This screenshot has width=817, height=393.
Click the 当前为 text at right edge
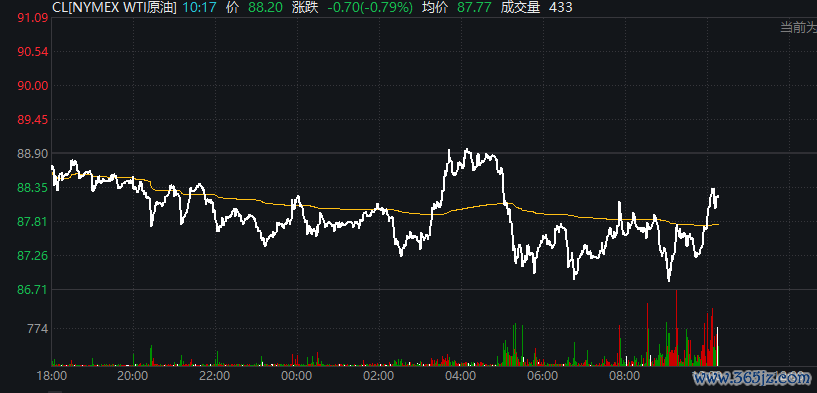coord(798,27)
